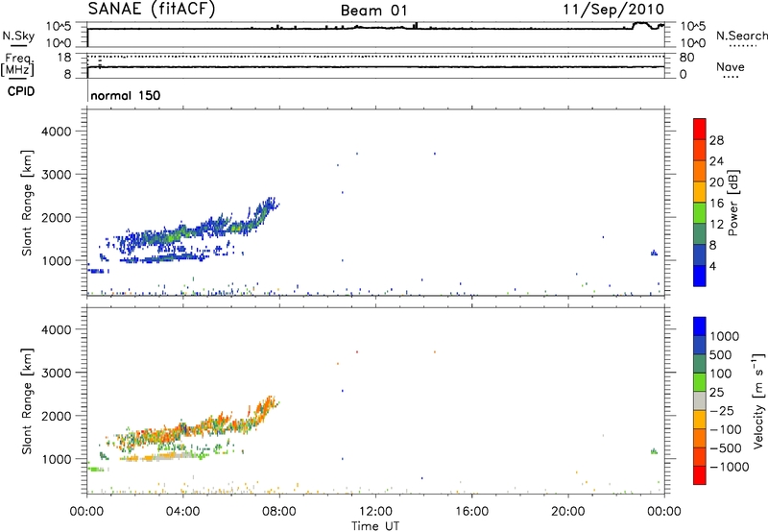Viewport: 768px width, 532px height.
Task: Pick velocity color between -100 and -500
Action: pyautogui.click(x=700, y=439)
